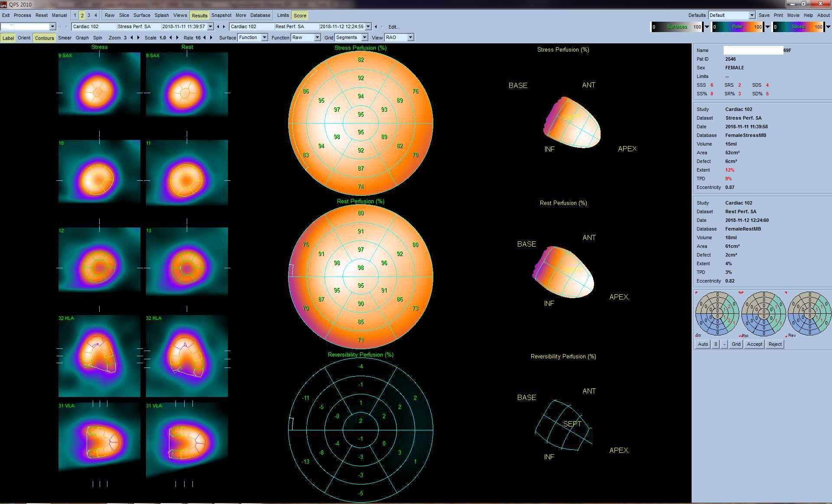Click the Process button
This screenshot has width=832, height=504.
[x=22, y=16]
